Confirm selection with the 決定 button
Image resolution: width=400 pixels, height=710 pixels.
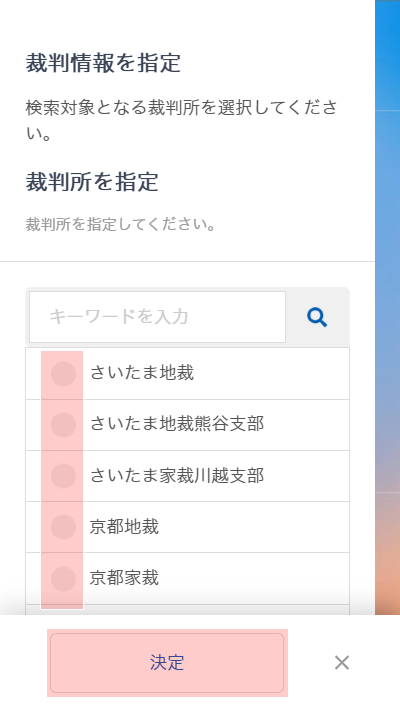click(167, 662)
